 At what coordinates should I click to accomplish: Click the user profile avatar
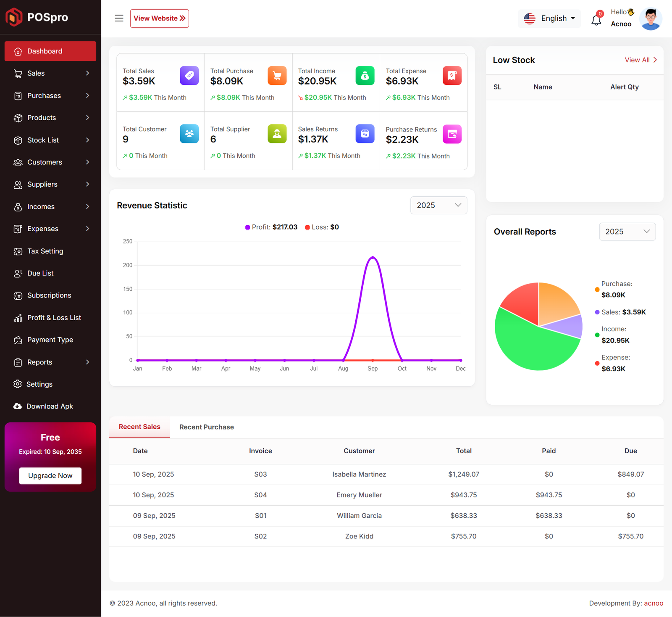pos(650,19)
